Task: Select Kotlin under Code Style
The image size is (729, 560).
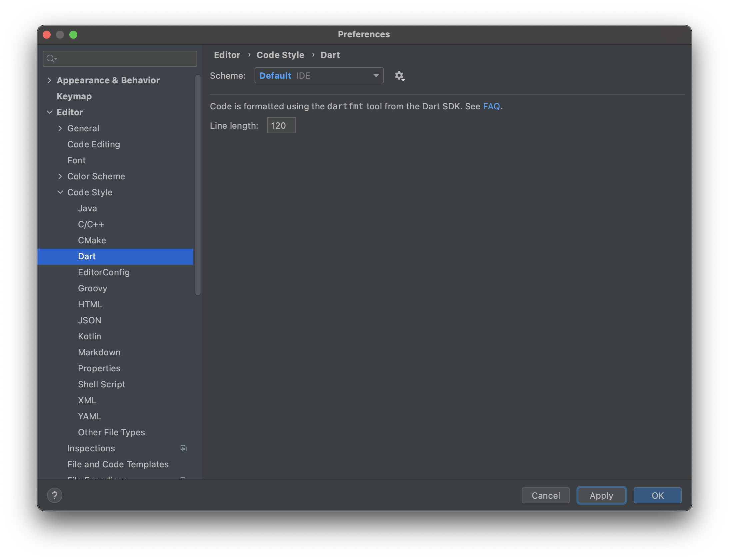Action: [90, 336]
